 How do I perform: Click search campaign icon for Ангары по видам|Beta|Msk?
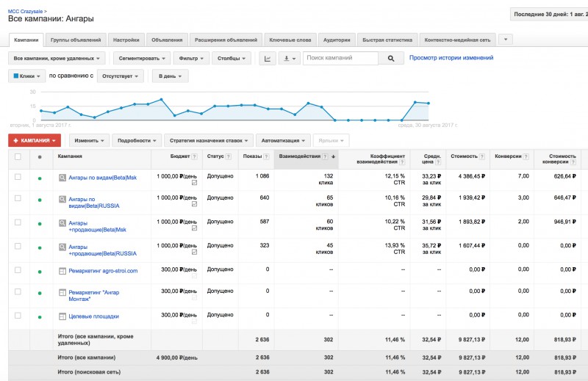pyautogui.click(x=62, y=178)
